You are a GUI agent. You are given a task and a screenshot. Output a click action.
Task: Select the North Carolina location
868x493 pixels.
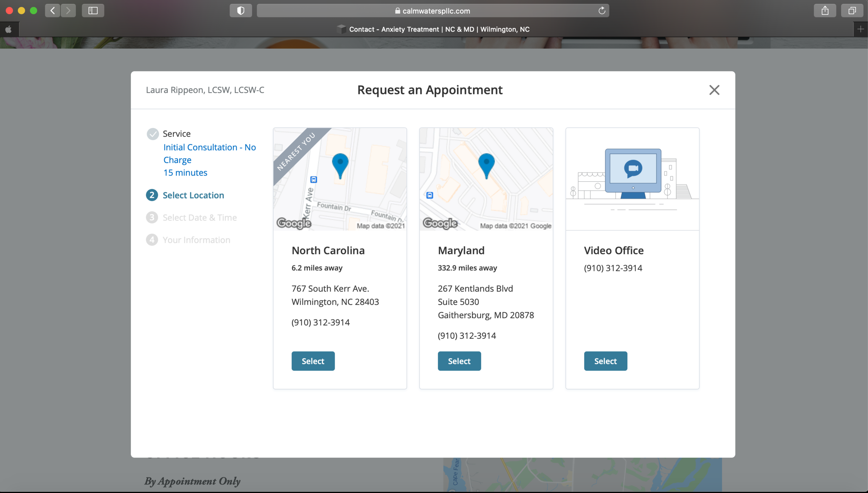(313, 361)
